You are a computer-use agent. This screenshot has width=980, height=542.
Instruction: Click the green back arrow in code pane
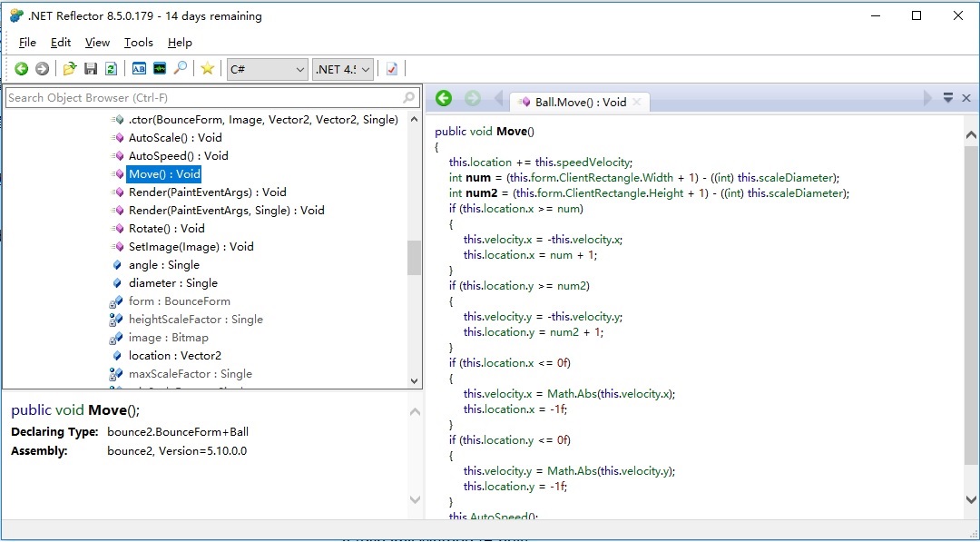(x=444, y=99)
